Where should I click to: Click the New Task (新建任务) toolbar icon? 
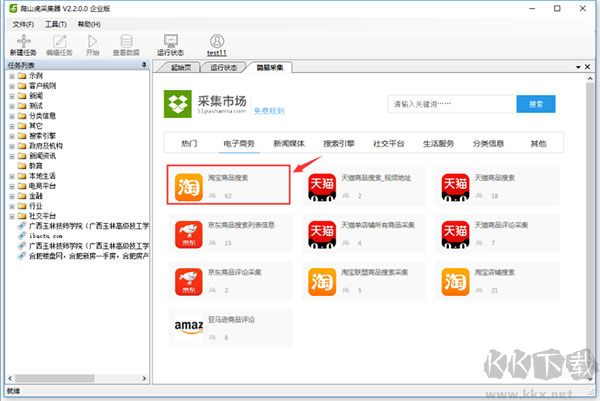point(23,41)
